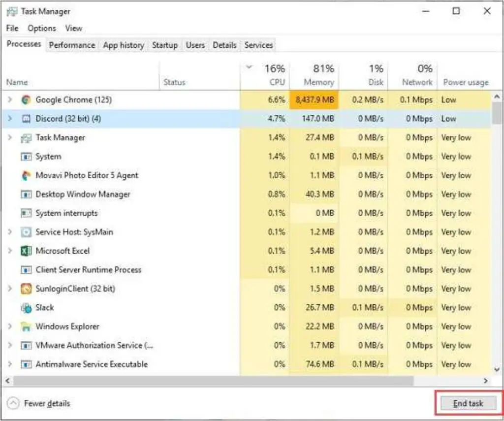Click the System interrupts icon
The image size is (504, 421).
coord(26,213)
